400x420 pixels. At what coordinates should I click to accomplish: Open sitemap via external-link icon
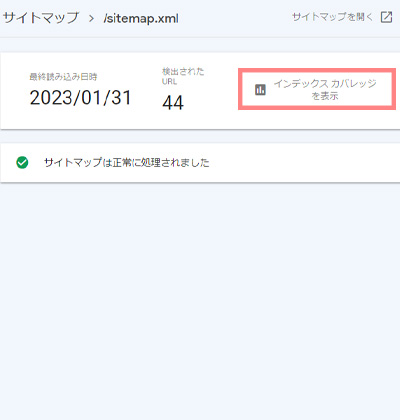pos(386,17)
